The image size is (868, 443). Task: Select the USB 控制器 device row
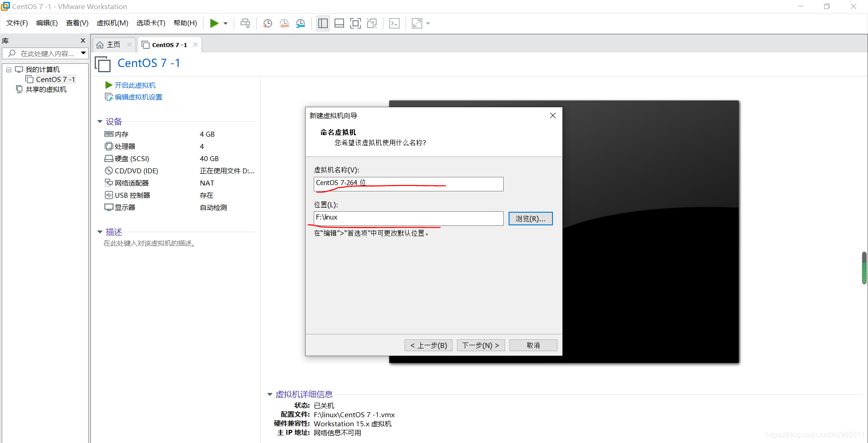coord(179,195)
